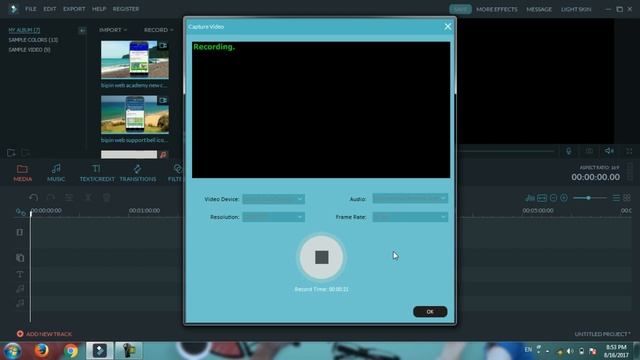The image size is (640, 360).
Task: Open MESSAGE in the top bar
Action: point(539,9)
